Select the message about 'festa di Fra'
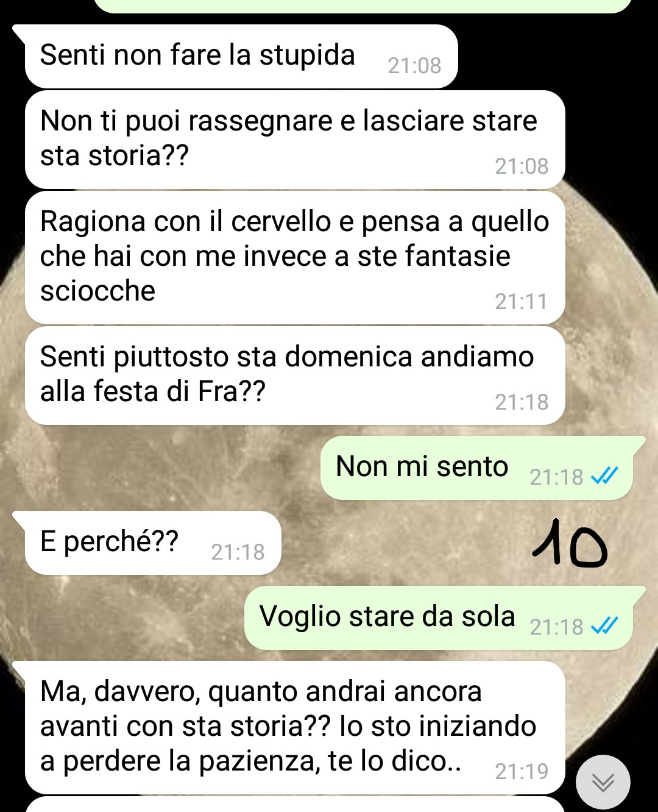 [295, 376]
